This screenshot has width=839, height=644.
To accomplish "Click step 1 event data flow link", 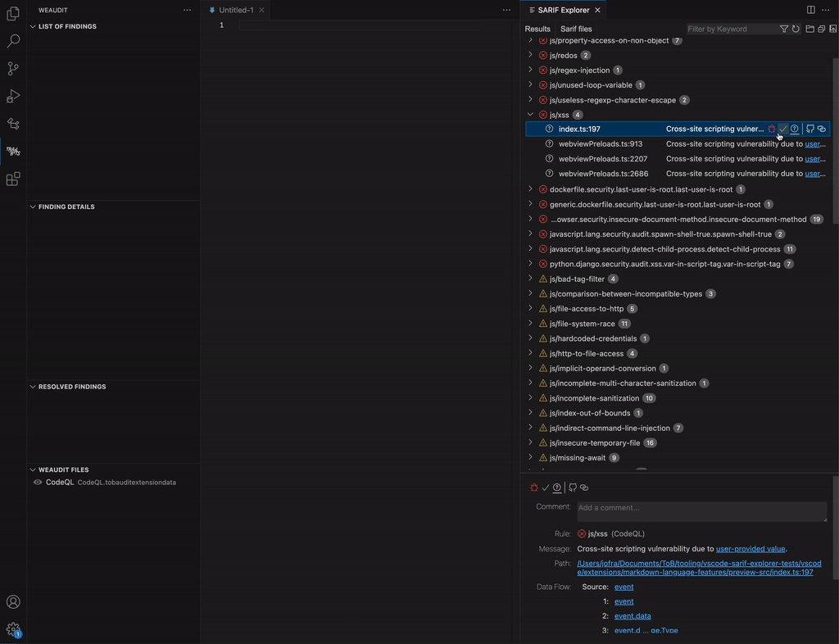I will pos(624,601).
